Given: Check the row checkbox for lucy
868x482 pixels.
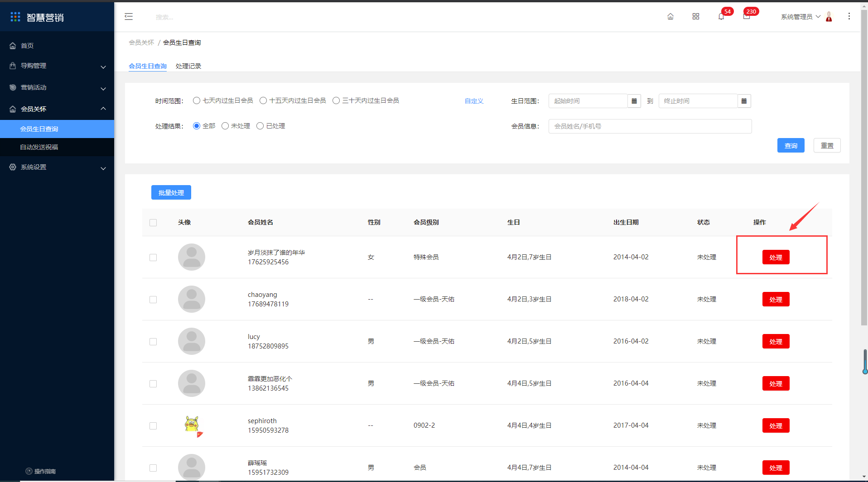Looking at the screenshot, I should (x=153, y=342).
